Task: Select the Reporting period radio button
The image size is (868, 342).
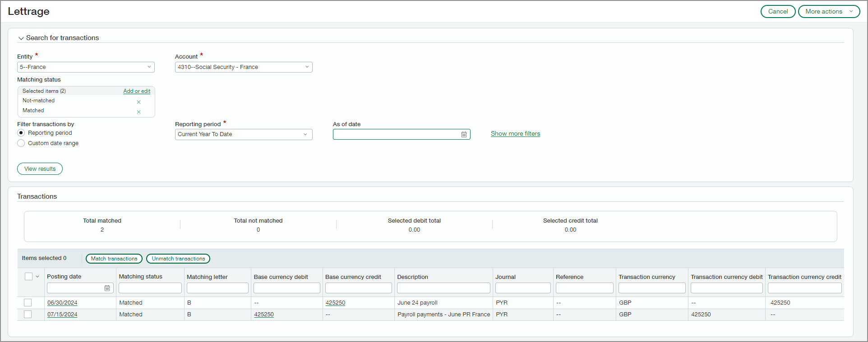Action: (21, 133)
